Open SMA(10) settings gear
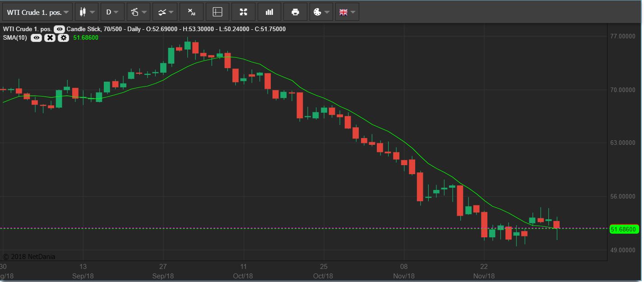The width and height of the screenshot is (644, 282). coord(64,38)
